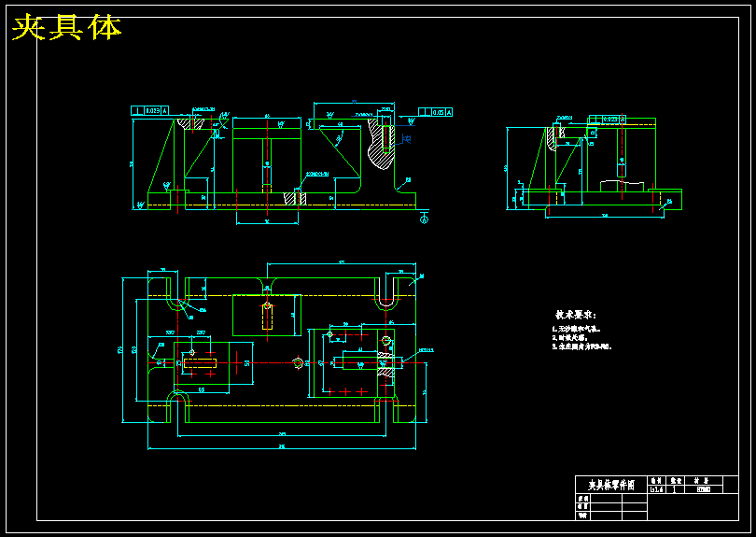This screenshot has width=756, height=537.
Task: Click the yellow 夹具体 title text
Action: (x=66, y=27)
